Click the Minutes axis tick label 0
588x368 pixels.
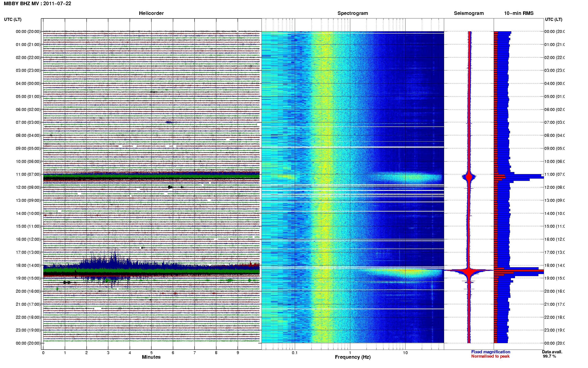pos(43,353)
